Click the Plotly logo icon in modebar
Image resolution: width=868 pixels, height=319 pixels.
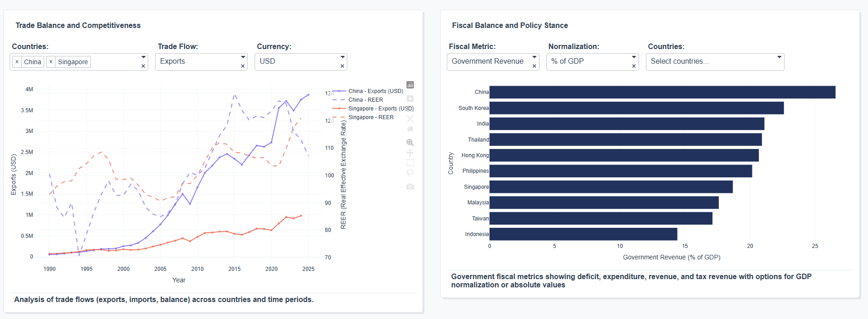pos(410,85)
